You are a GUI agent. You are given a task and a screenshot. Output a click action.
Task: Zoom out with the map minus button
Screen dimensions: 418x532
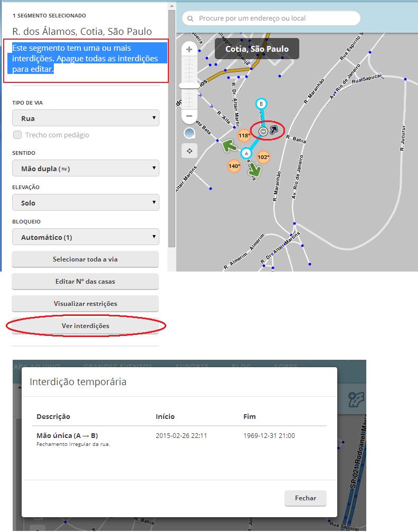pos(189,116)
